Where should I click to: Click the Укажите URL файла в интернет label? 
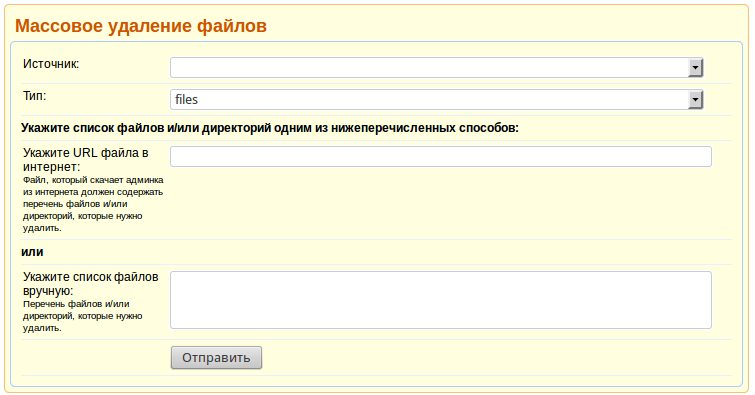coord(85,160)
